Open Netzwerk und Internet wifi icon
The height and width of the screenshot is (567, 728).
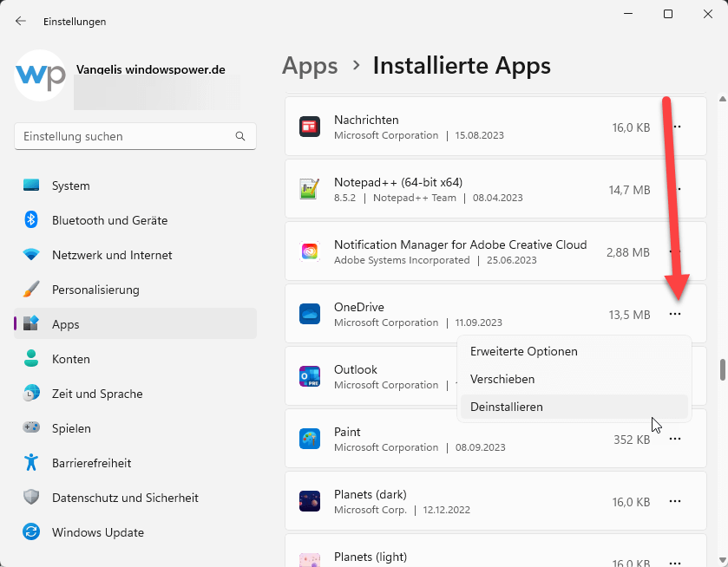(x=31, y=254)
